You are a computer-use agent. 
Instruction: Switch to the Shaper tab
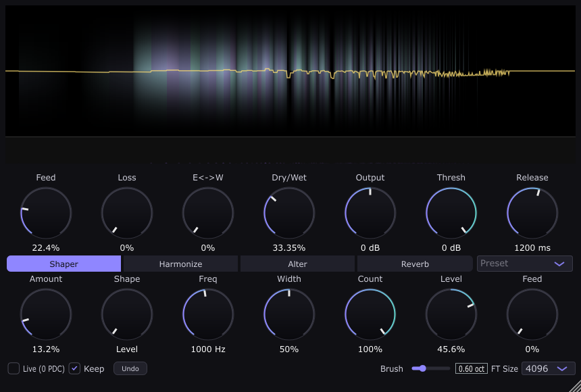click(64, 264)
